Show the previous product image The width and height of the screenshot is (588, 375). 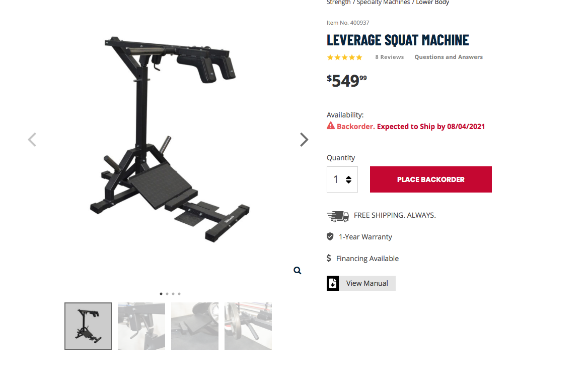32,140
